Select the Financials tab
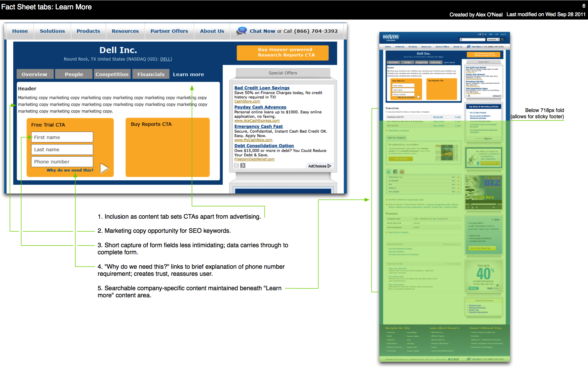This screenshot has width=588, height=370. pyautogui.click(x=151, y=74)
